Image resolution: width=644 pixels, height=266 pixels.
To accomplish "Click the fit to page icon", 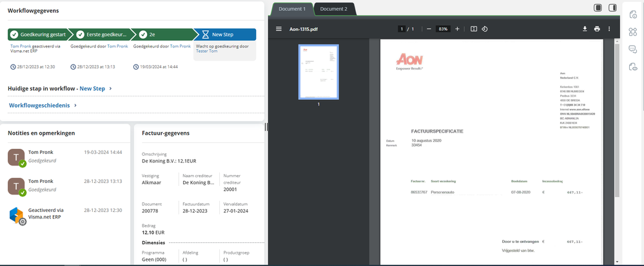I will (474, 29).
